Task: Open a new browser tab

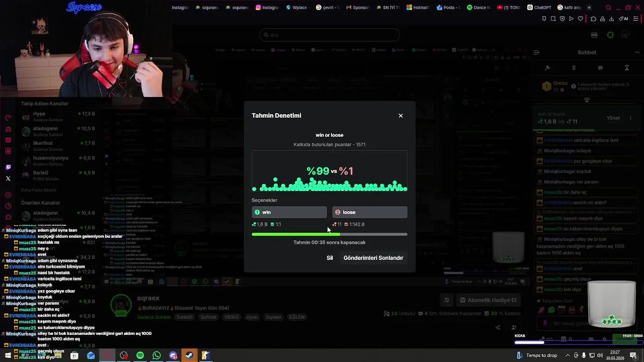Action: click(589, 8)
